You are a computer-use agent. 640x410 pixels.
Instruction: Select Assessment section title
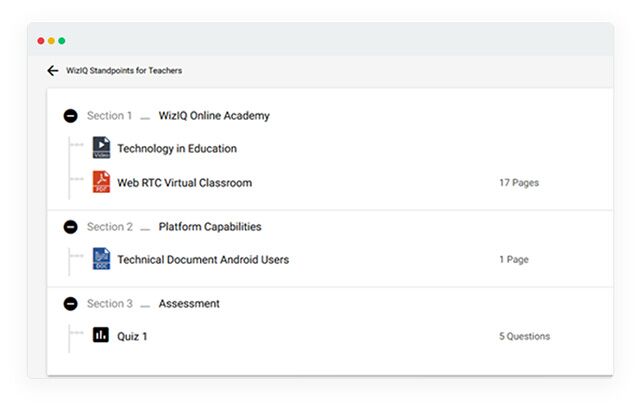click(189, 304)
